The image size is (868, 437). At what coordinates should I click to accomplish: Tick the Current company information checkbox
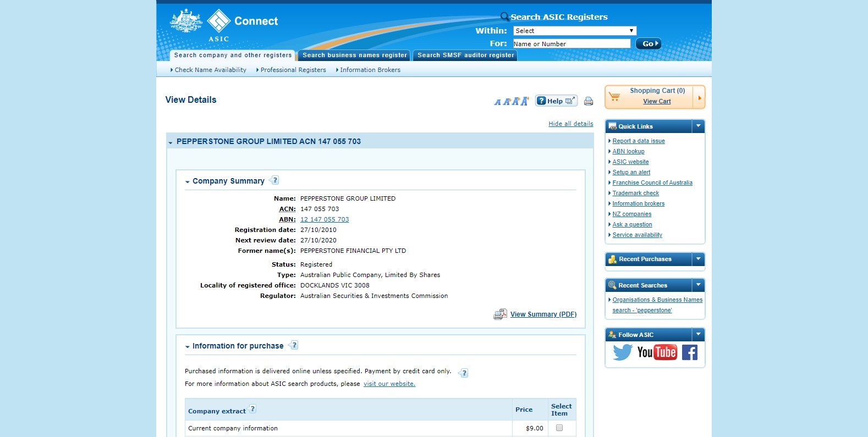coord(559,428)
